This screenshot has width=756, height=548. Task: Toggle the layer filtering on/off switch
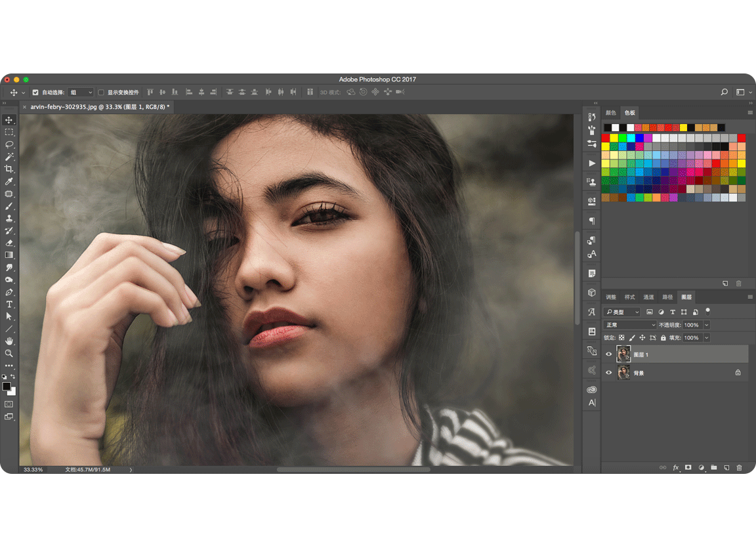point(708,311)
